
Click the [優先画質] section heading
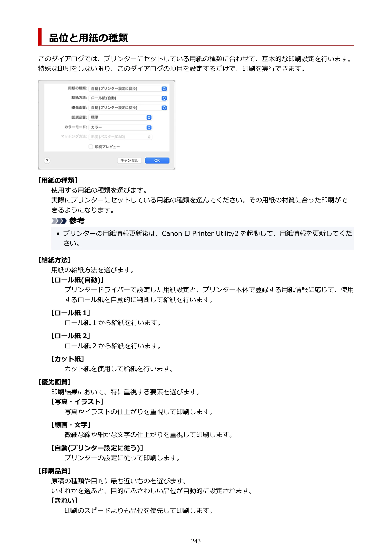point(54,382)
